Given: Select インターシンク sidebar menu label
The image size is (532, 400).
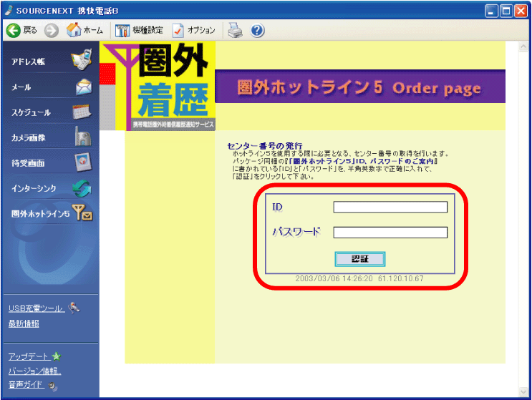Looking at the screenshot, I should pyautogui.click(x=34, y=188).
